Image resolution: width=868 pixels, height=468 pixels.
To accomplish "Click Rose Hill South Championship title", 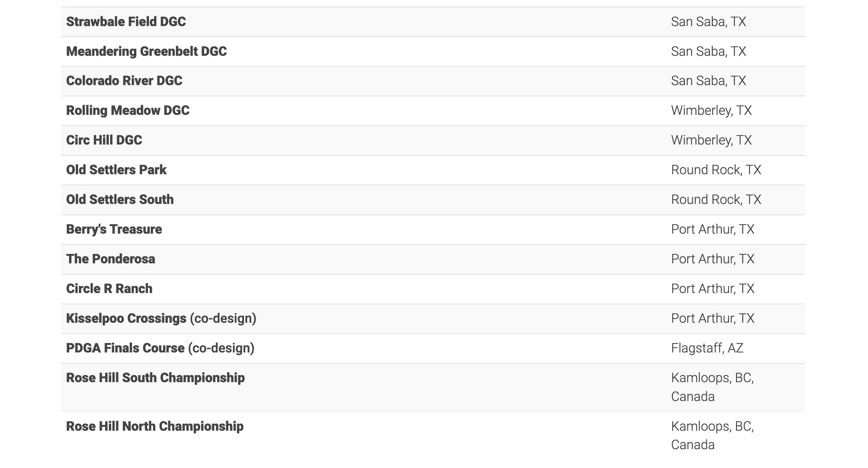I will point(155,378).
